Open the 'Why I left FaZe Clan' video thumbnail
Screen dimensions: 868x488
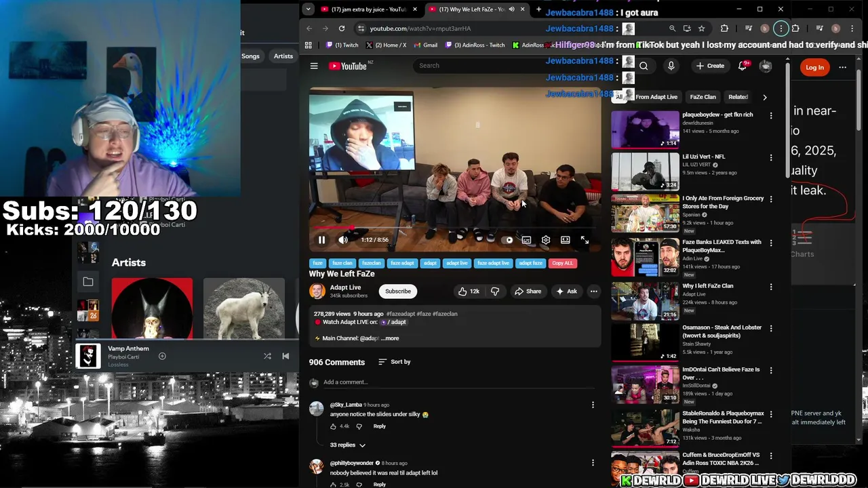tap(645, 301)
